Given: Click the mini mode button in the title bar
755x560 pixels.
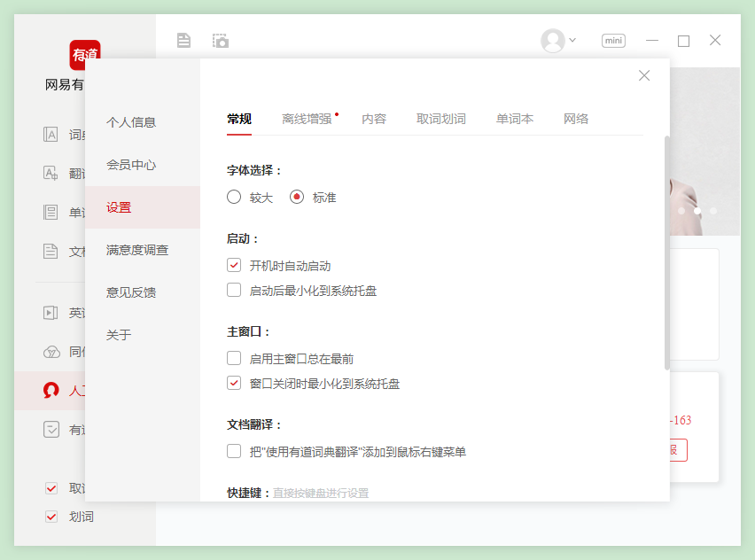Looking at the screenshot, I should pyautogui.click(x=613, y=40).
